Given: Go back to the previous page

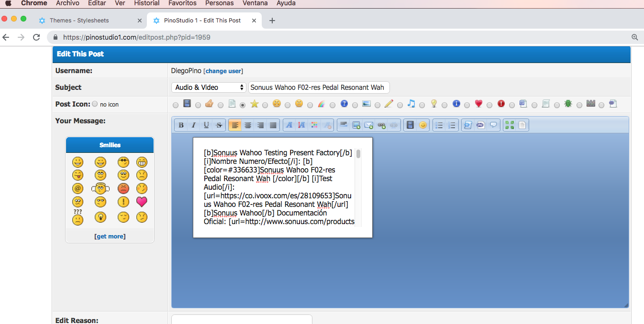Looking at the screenshot, I should point(6,37).
